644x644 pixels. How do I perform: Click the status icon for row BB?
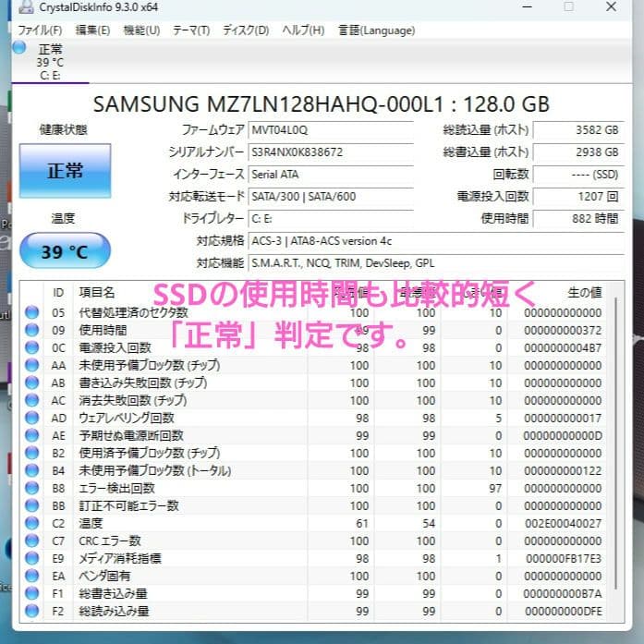[31, 505]
